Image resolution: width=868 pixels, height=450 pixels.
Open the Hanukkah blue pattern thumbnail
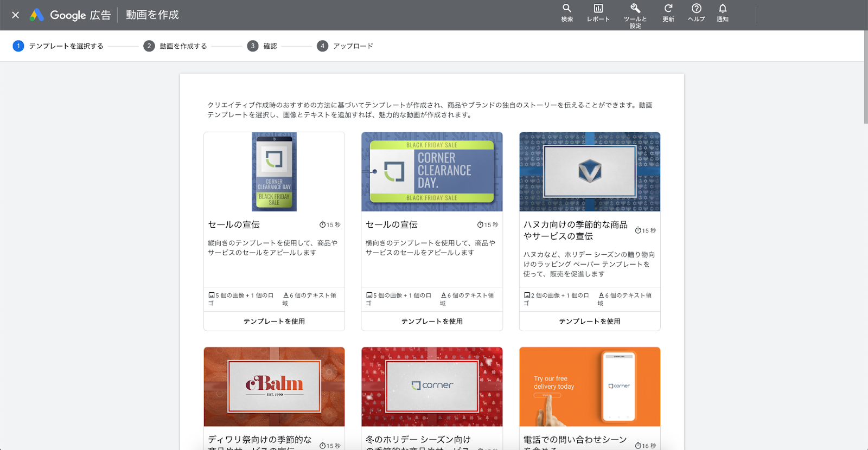click(590, 172)
